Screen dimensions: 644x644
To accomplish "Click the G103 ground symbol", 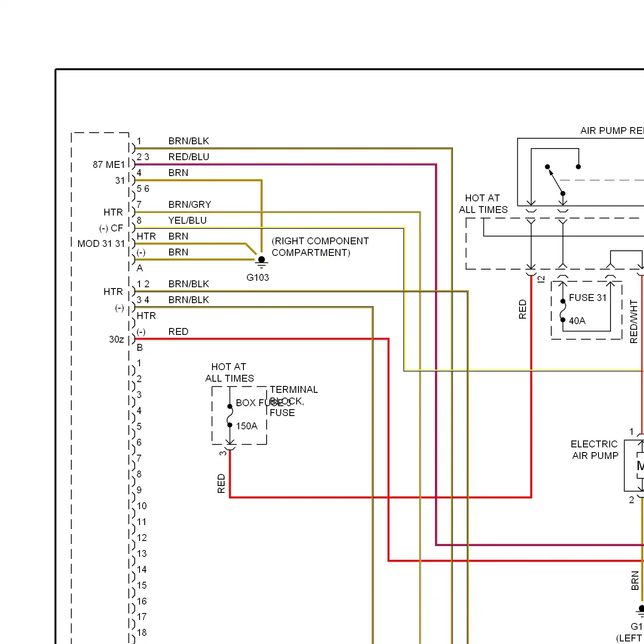I will pyautogui.click(x=261, y=262).
